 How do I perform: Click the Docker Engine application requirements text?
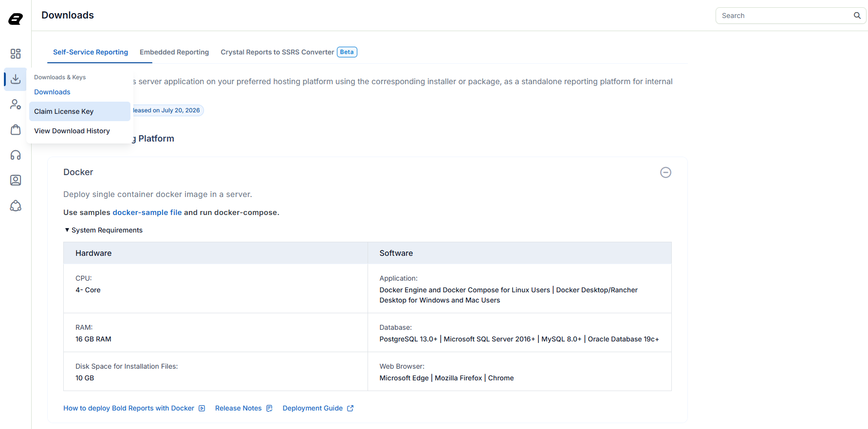tap(509, 295)
